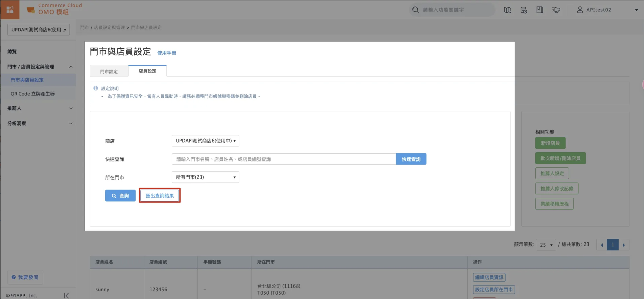Open the 商店 shop dropdown
The image size is (644, 299).
coord(205,141)
